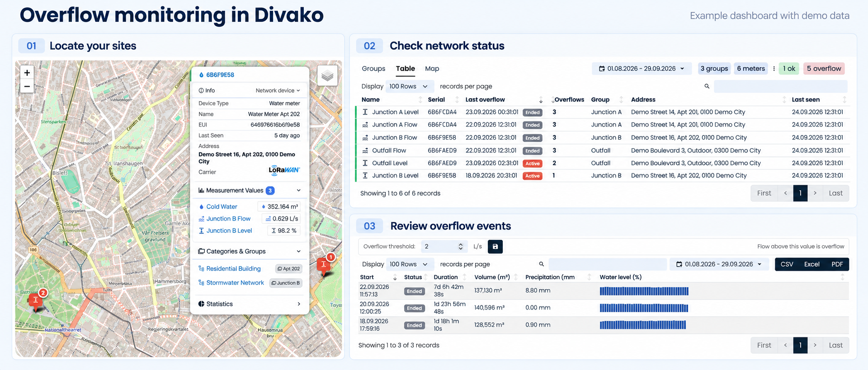The height and width of the screenshot is (370, 868).
Task: Export overflow events as CSV
Action: click(787, 264)
